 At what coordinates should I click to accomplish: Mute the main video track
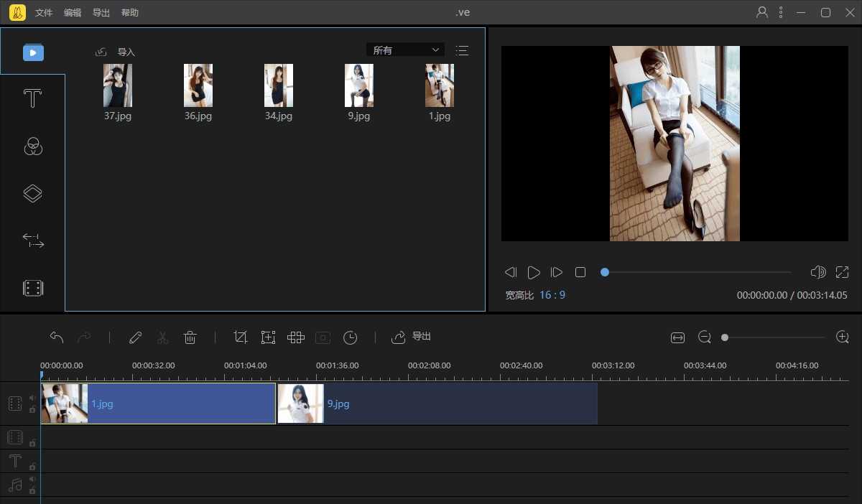tap(32, 398)
